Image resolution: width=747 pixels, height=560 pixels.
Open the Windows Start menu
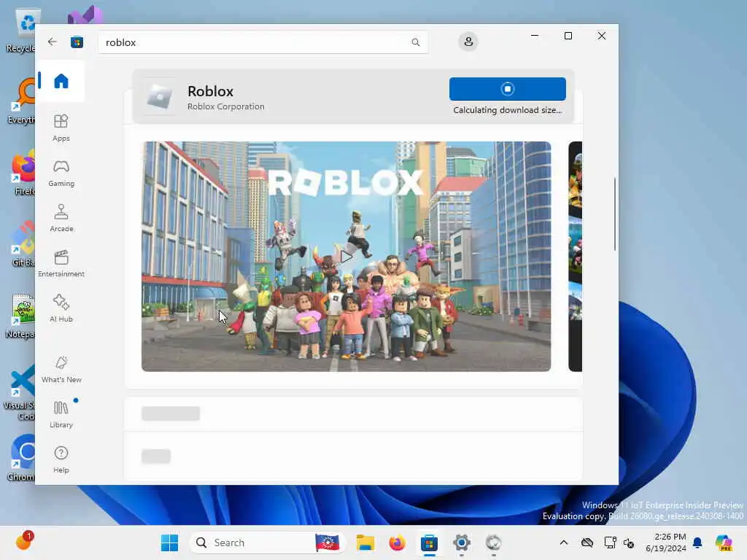click(x=169, y=542)
